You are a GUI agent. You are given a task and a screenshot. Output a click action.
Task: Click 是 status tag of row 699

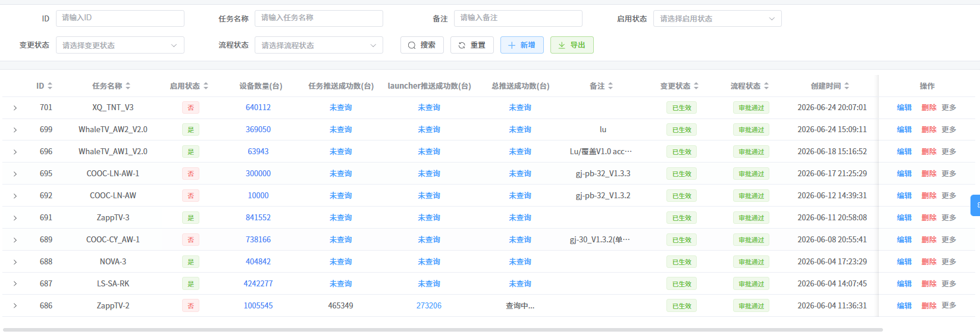(190, 130)
